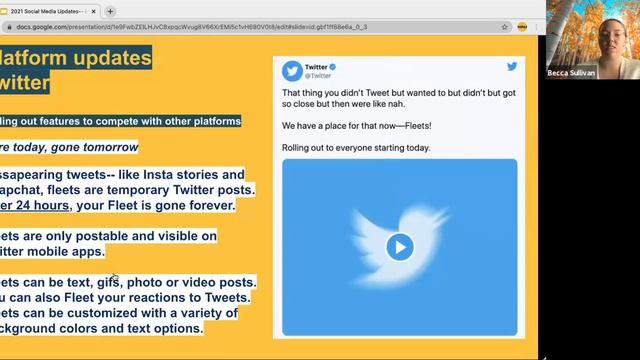Click the 'background colors and text options' line
The image size is (640, 360).
point(101,329)
